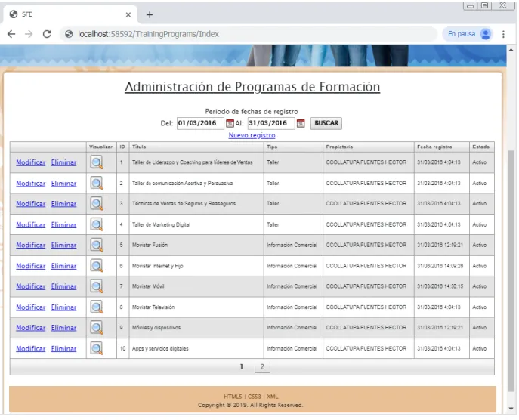Click Modificar for Movistar Móvil
Viewport: 519px width, 420px height.
pyautogui.click(x=31, y=286)
